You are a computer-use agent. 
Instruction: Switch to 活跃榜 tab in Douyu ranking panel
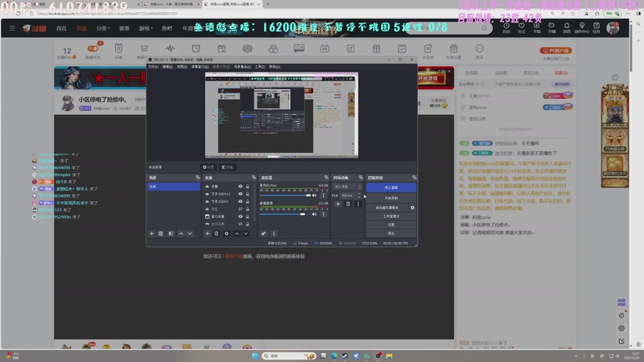[x=501, y=73]
